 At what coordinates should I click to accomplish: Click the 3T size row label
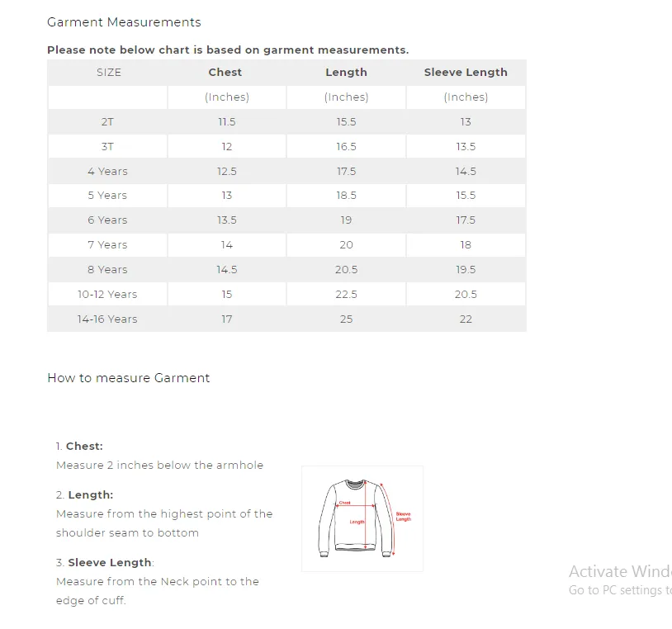pyautogui.click(x=107, y=147)
